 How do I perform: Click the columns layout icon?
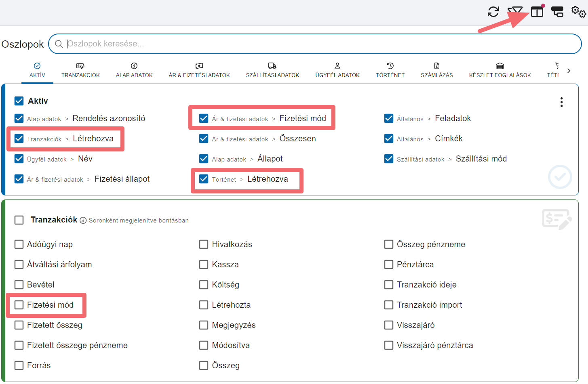pos(537,12)
